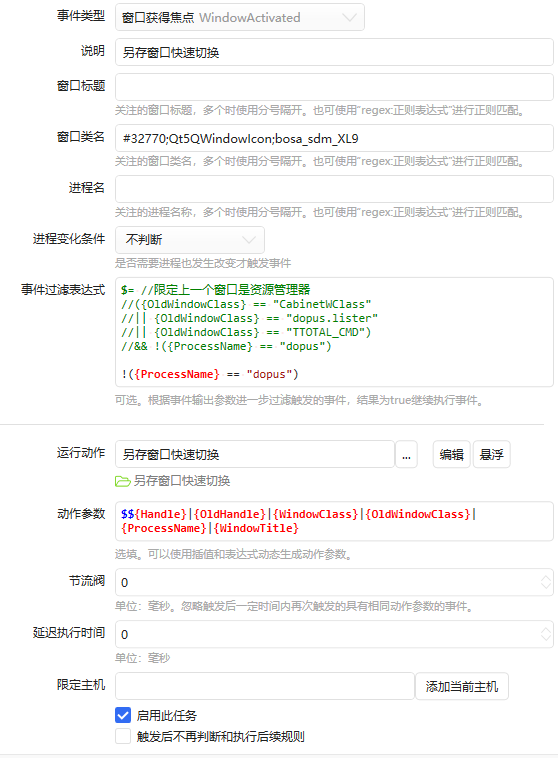Click the ellipsis browse button for 运行动作
This screenshot has width=558, height=758.
[x=407, y=454]
